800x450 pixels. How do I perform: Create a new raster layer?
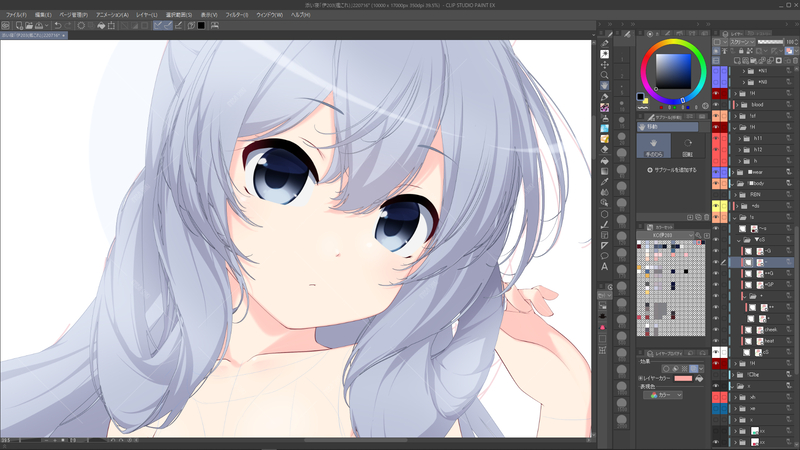736,60
